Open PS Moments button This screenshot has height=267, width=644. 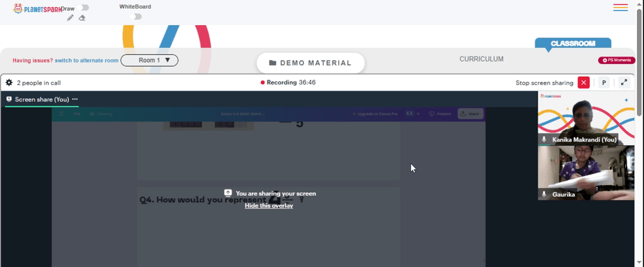(616, 61)
